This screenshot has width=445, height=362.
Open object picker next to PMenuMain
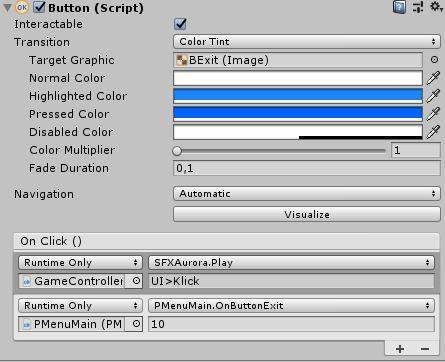[x=136, y=324]
